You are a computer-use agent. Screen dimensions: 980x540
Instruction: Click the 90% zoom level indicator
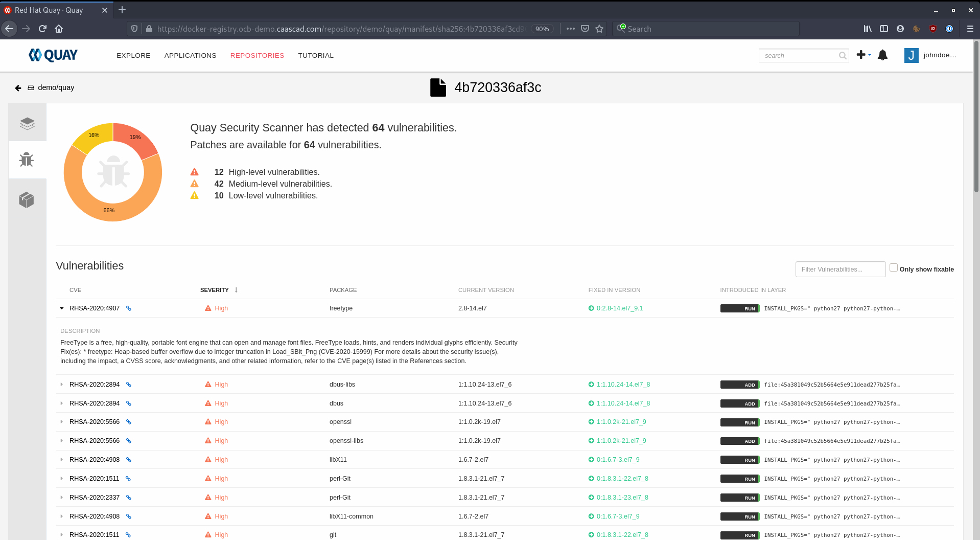click(542, 29)
